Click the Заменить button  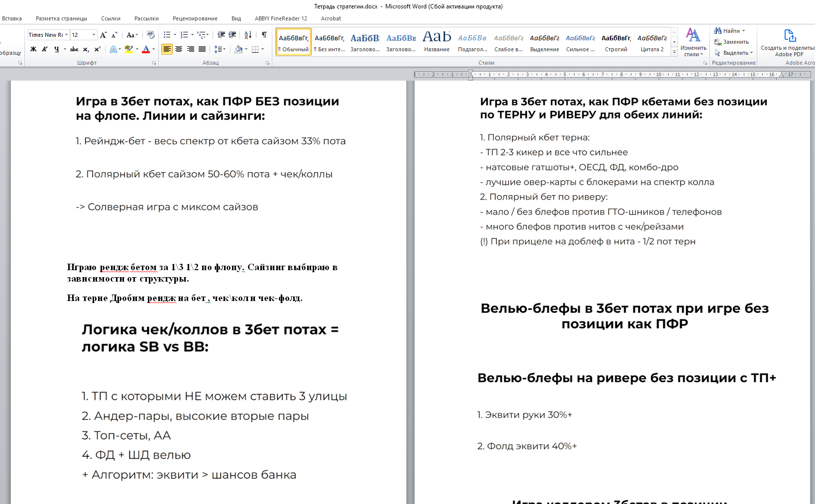(731, 42)
